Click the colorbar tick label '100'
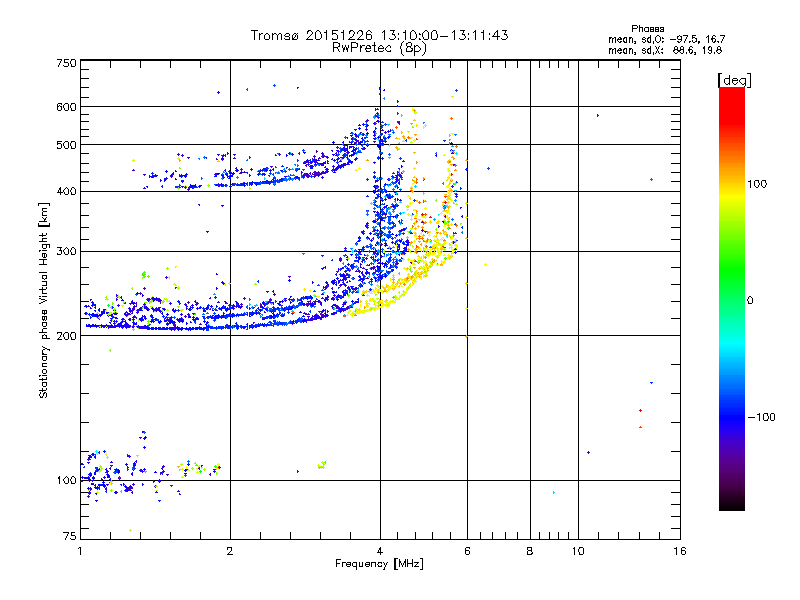This screenshot has height=600, width=800. click(757, 184)
